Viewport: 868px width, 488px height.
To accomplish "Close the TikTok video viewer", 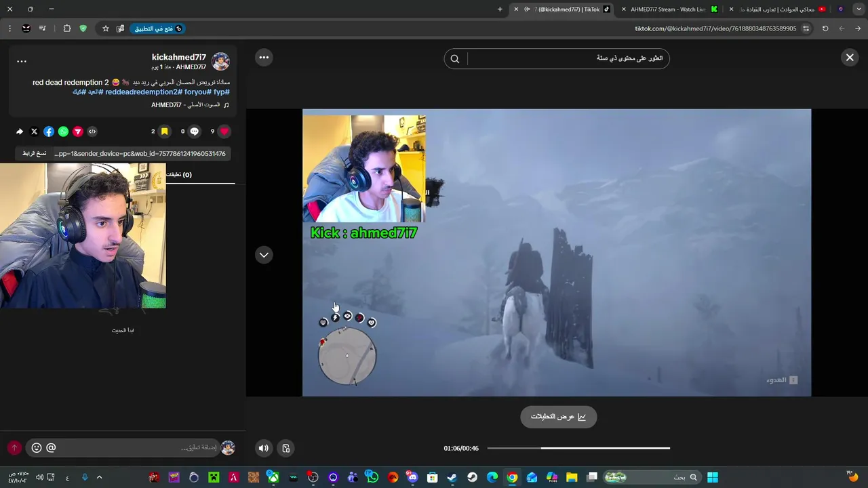I will coord(850,58).
